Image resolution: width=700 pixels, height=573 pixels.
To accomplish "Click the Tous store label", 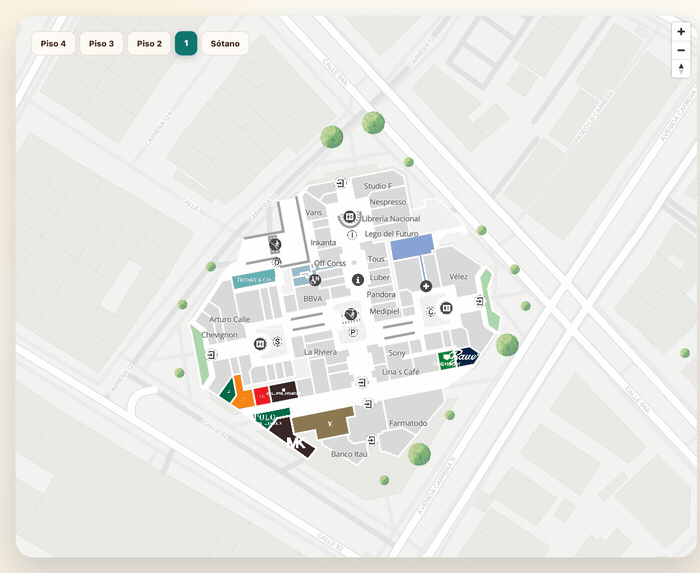I will [376, 259].
